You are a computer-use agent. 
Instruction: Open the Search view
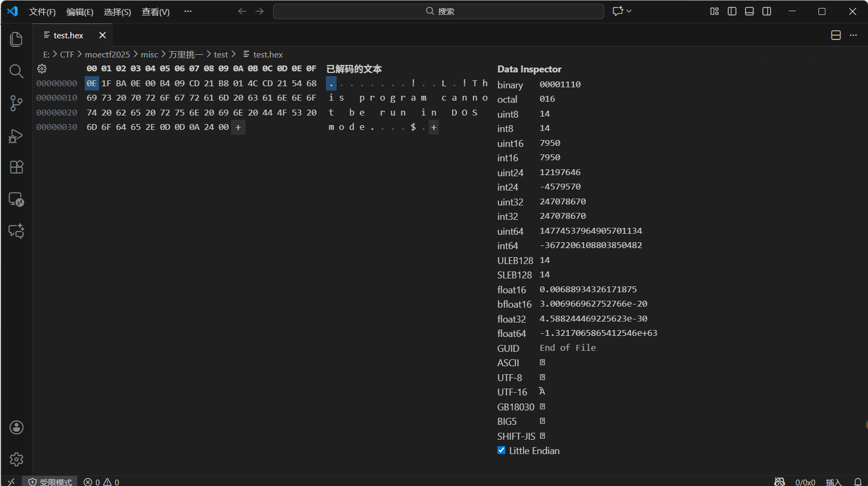[16, 71]
